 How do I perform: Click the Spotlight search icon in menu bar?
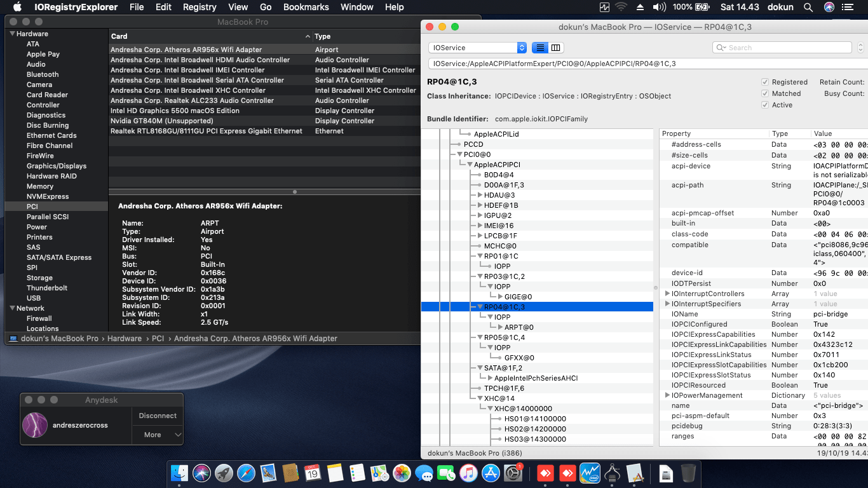point(808,7)
